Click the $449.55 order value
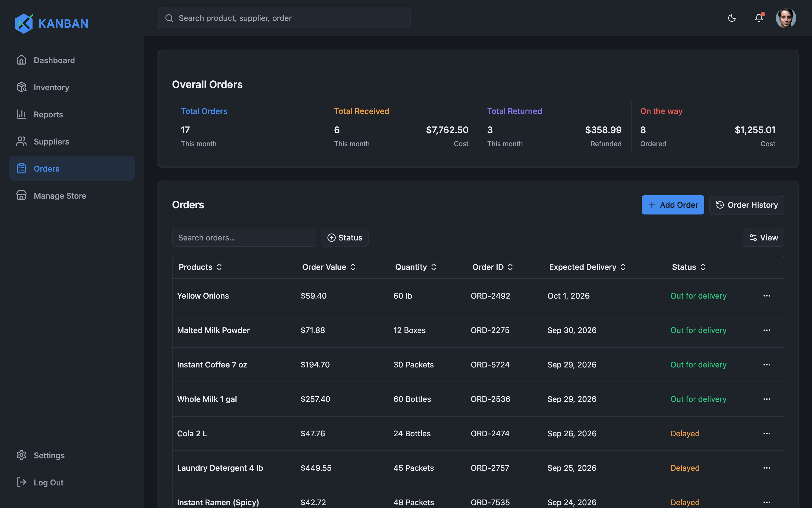Image resolution: width=812 pixels, height=508 pixels. tap(316, 468)
